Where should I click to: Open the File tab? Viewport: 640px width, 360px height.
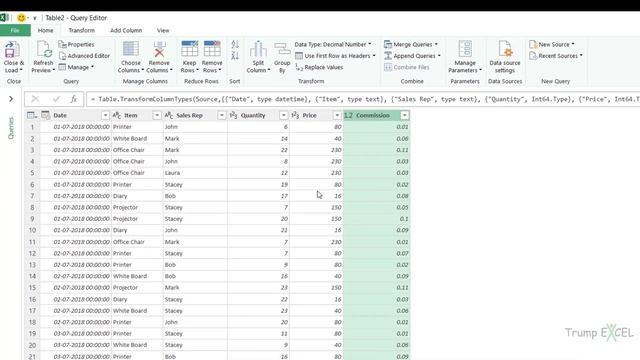point(15,30)
